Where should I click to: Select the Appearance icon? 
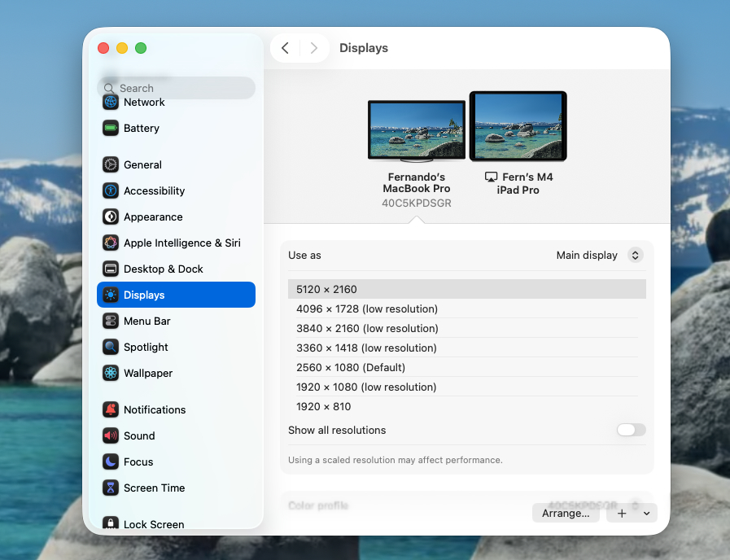point(111,217)
